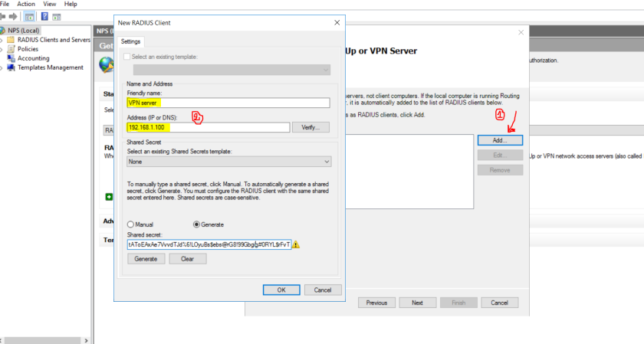Click OK in New RADIUS Client dialog
This screenshot has height=344, width=644.
point(281,290)
